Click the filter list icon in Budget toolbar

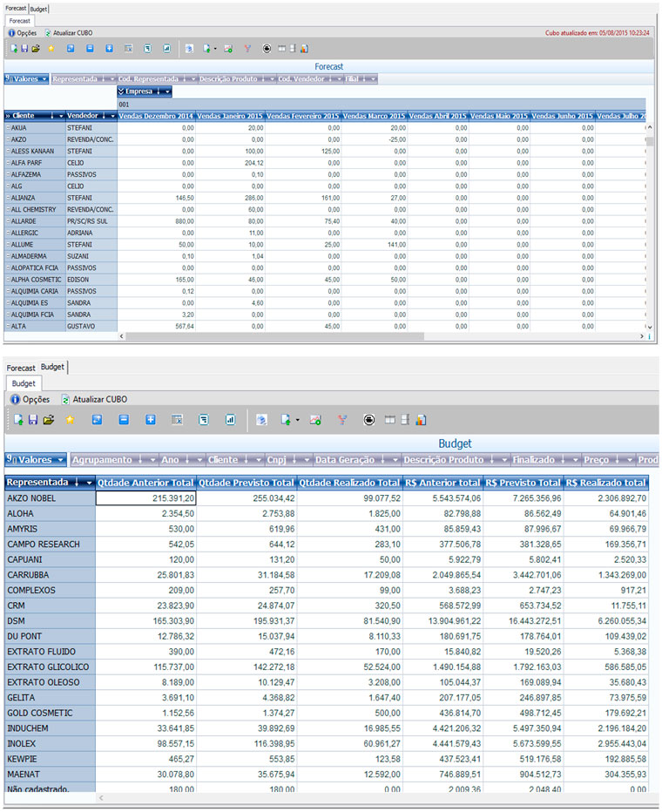(x=204, y=420)
